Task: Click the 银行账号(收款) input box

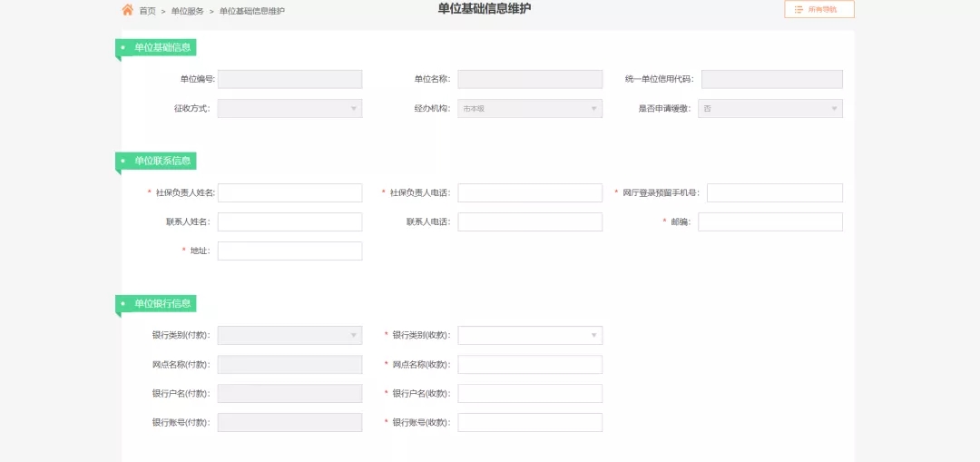Action: [529, 423]
